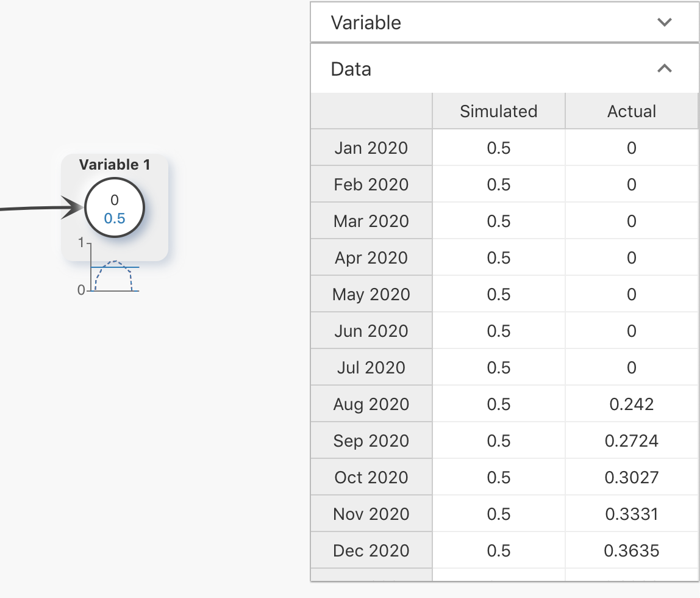Click the Actual cell for Feb 2020
The image size is (700, 598).
[631, 184]
